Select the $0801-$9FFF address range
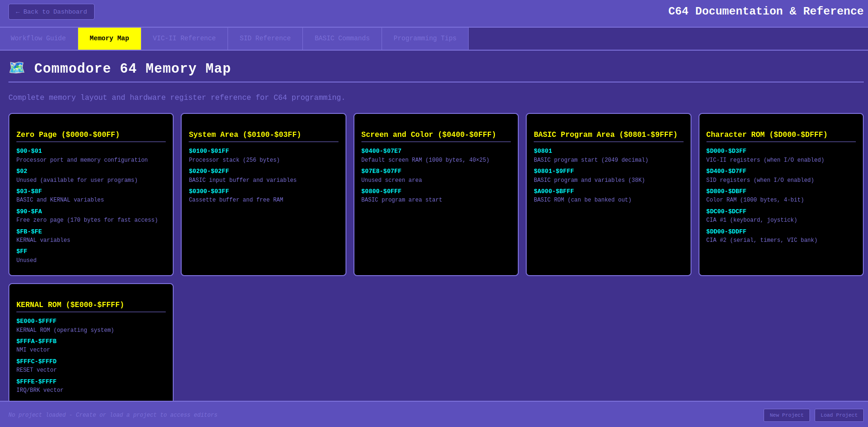 tap(554, 171)
